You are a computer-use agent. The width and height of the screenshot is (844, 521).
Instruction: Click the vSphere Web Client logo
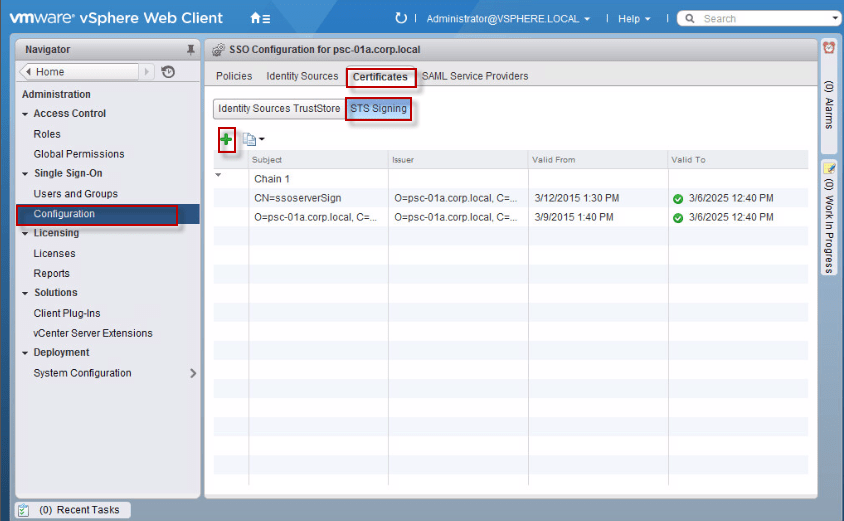point(116,18)
